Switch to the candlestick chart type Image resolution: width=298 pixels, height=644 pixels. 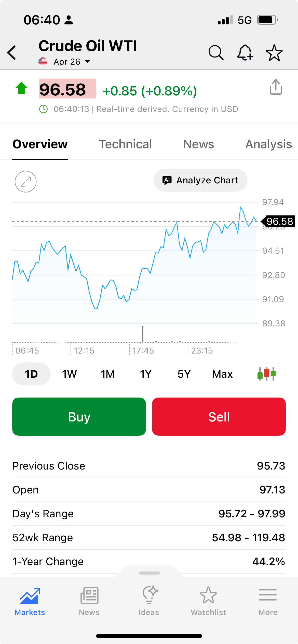pyautogui.click(x=266, y=374)
